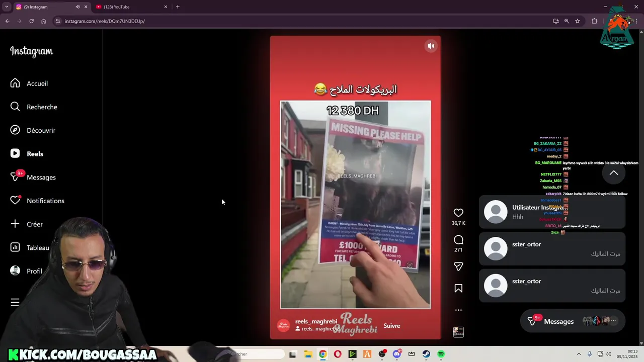The height and width of the screenshot is (362, 644).
Task: Click the install app icon
Action: 555,21
